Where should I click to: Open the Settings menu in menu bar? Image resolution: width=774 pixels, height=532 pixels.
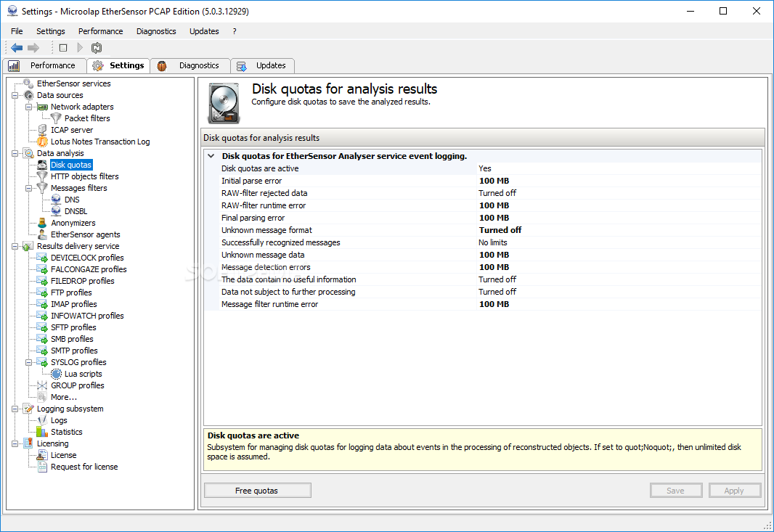pos(50,31)
